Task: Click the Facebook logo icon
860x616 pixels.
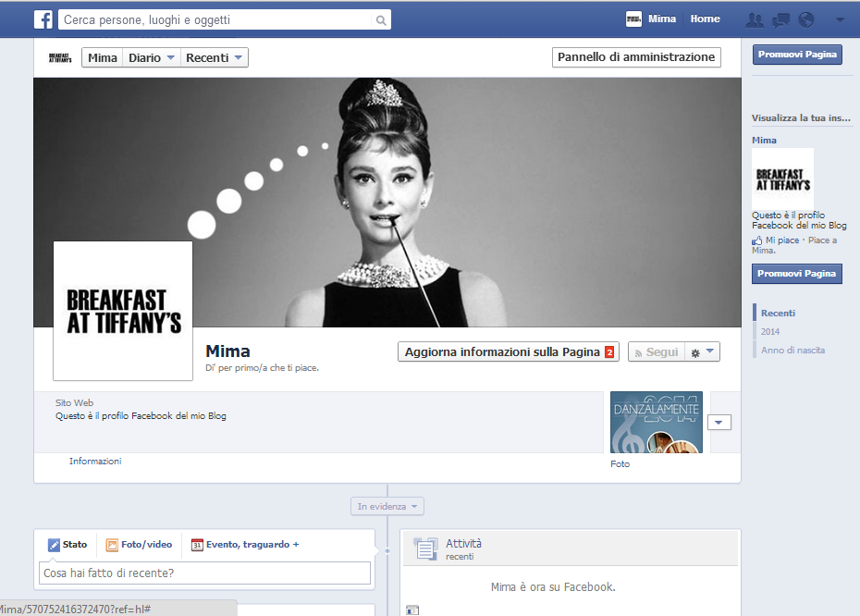Action: click(43, 19)
